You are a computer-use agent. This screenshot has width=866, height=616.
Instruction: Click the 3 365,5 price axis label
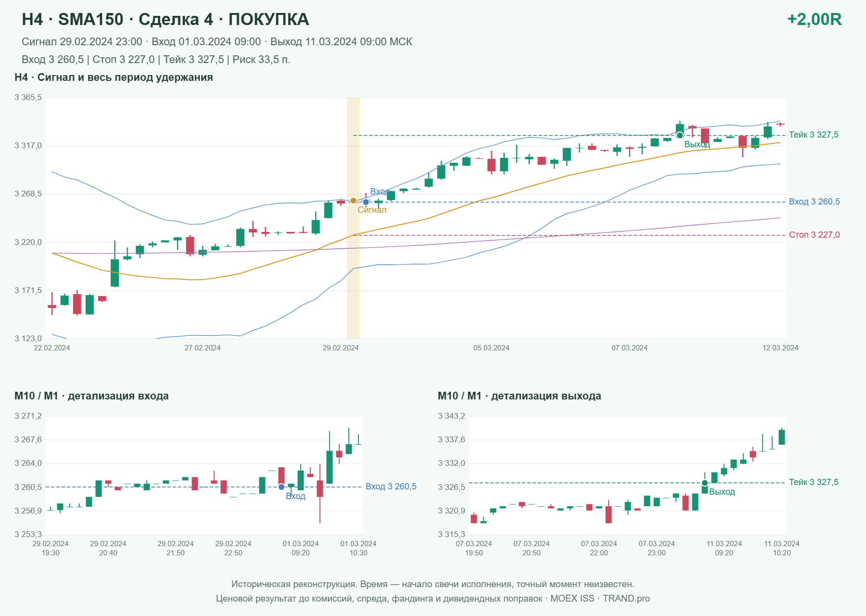[x=28, y=98]
